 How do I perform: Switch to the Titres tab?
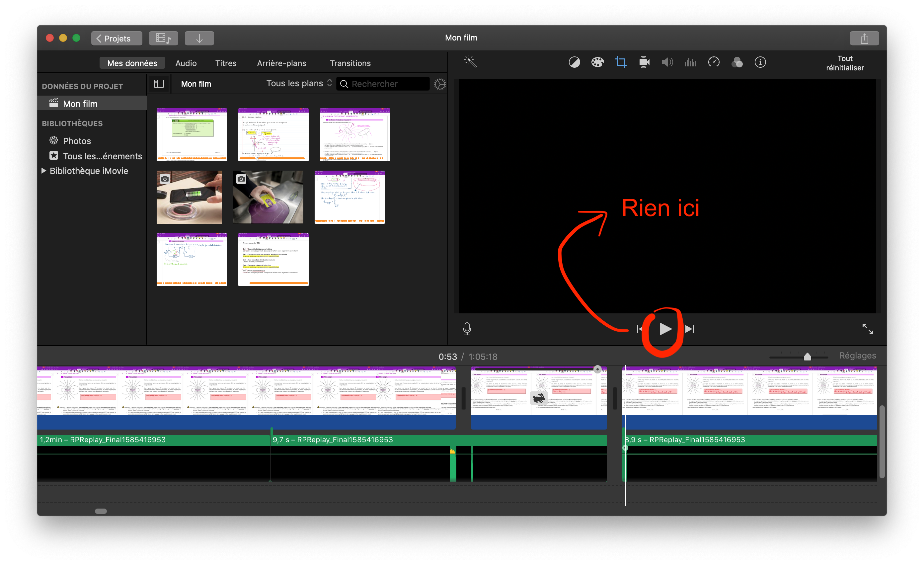coord(226,63)
